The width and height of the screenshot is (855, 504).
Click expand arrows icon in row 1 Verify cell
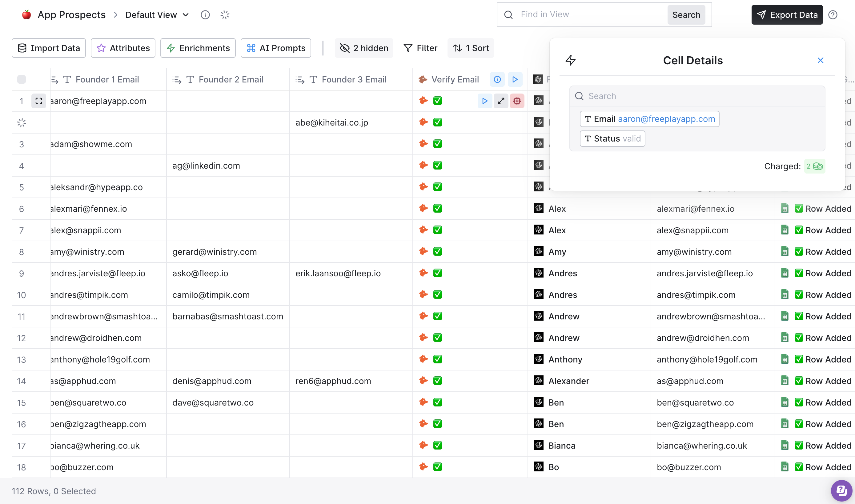point(501,101)
